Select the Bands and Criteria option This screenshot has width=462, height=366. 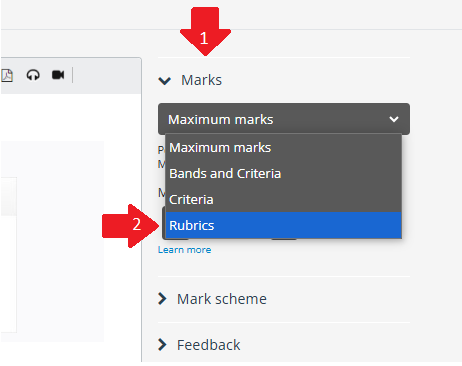284,173
